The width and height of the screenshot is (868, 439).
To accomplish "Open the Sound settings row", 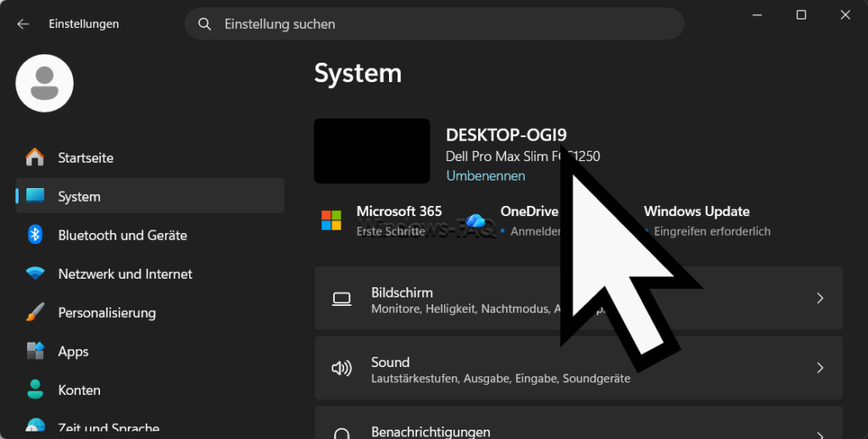I will click(x=578, y=368).
